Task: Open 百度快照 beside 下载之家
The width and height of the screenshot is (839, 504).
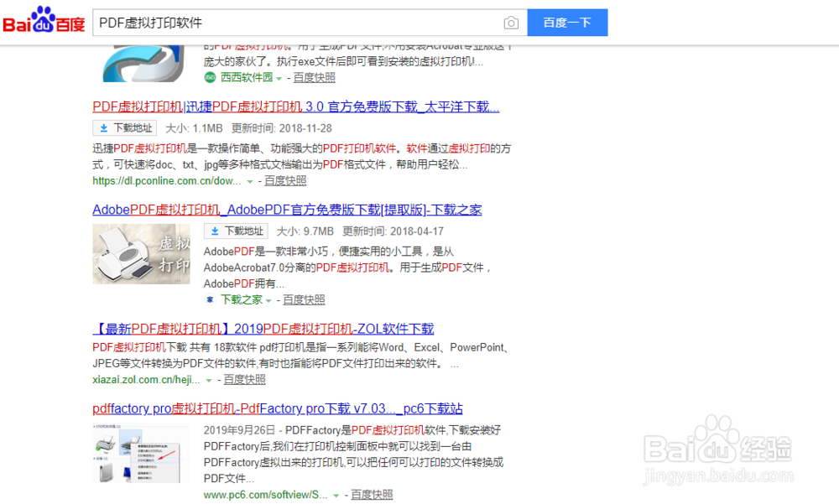Action: [304, 299]
